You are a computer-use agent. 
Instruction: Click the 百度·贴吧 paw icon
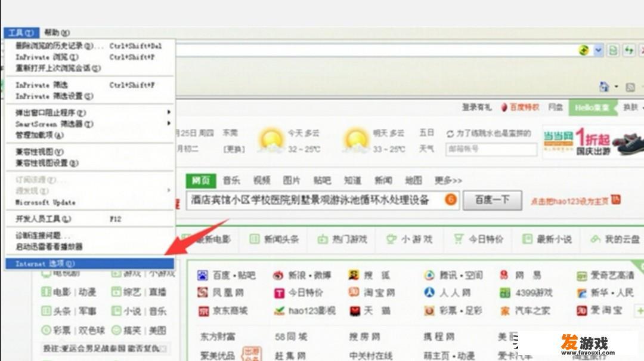coord(203,275)
